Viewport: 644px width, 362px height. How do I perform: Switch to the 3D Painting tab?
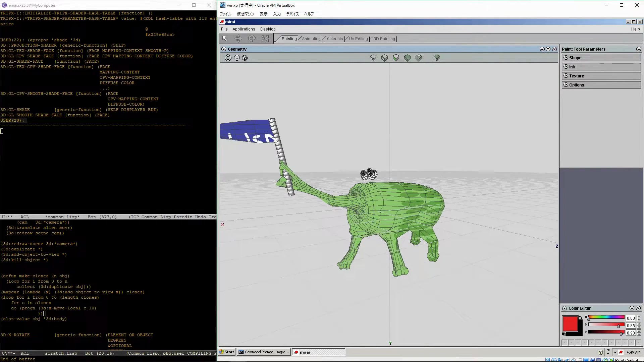click(384, 39)
